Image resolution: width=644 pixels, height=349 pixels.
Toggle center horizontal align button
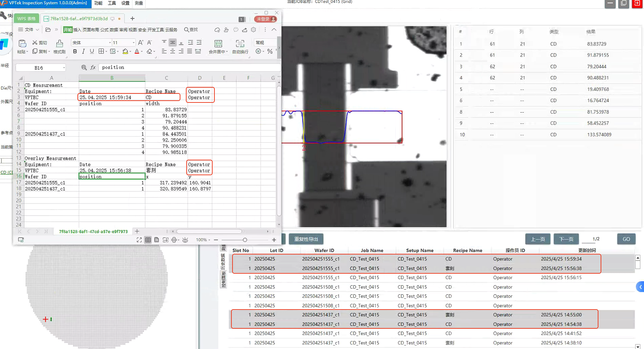172,51
